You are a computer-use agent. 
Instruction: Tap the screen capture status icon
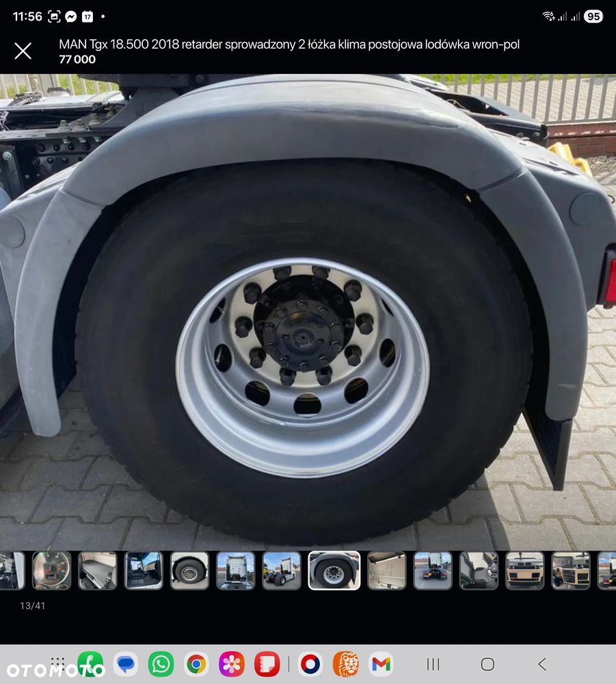click(54, 16)
